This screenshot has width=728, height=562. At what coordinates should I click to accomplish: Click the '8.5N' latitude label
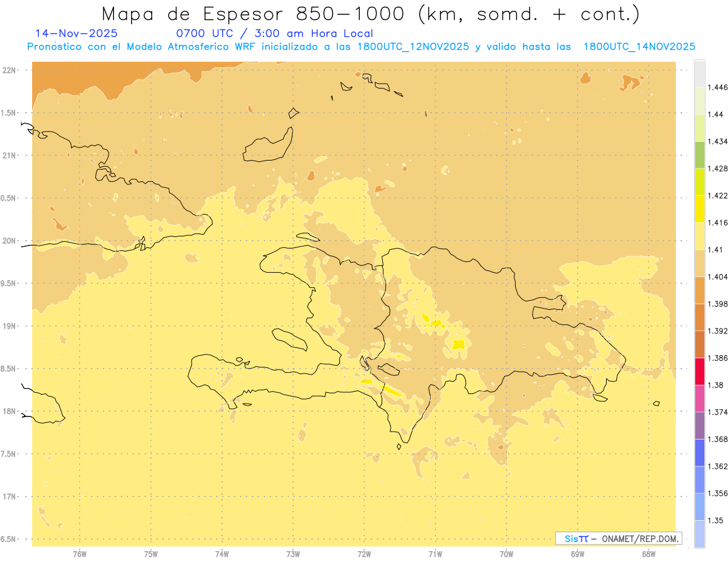8,369
